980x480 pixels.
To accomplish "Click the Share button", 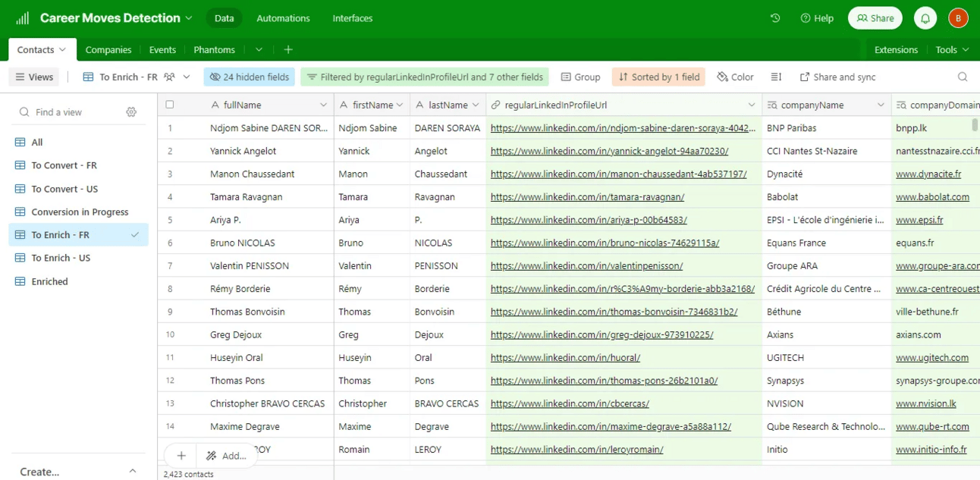I will [x=875, y=18].
